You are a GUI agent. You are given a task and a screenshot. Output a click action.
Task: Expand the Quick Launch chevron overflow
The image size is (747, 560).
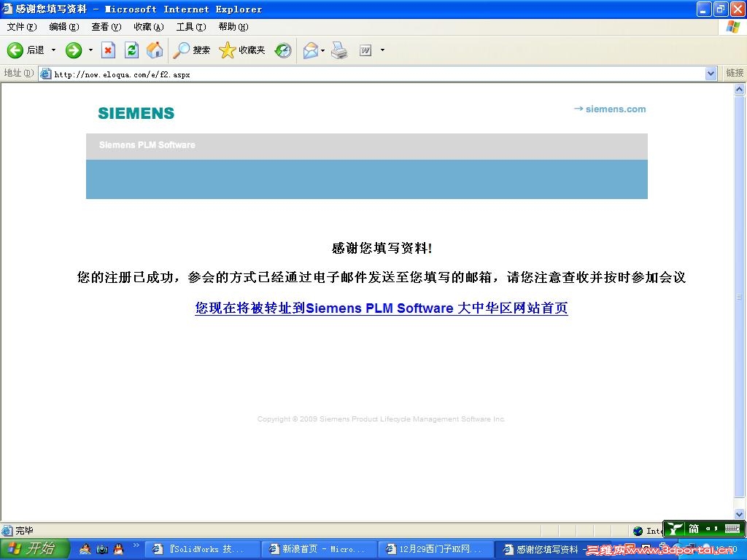[x=136, y=545]
